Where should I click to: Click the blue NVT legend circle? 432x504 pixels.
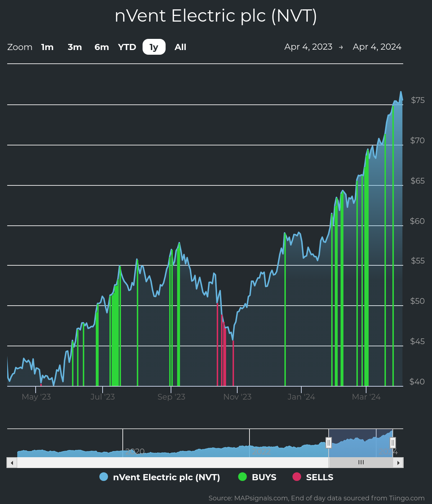tap(104, 477)
